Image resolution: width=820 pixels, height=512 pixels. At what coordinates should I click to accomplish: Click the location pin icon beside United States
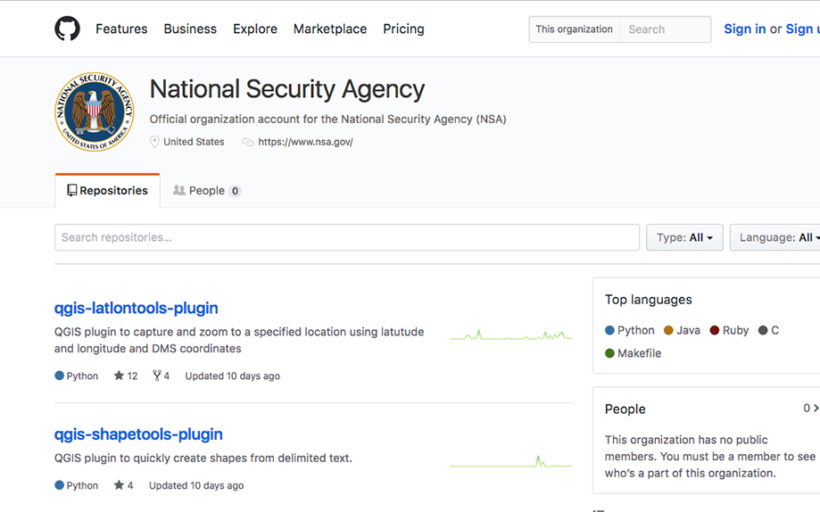tap(154, 142)
